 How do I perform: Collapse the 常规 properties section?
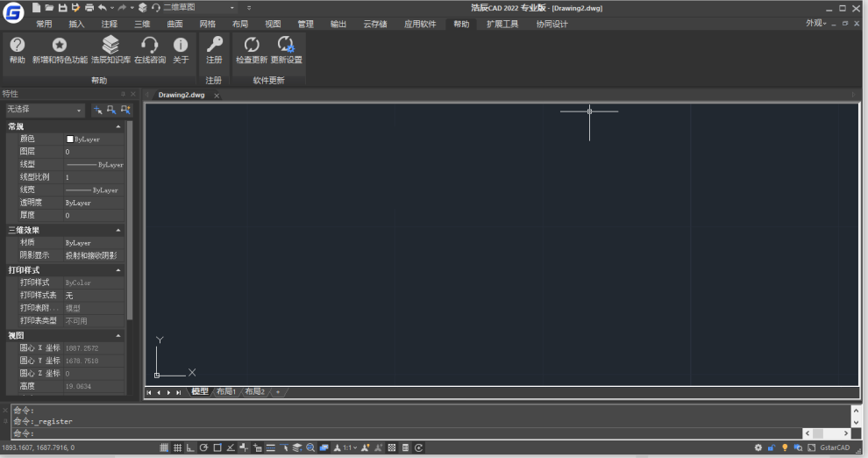pos(117,127)
